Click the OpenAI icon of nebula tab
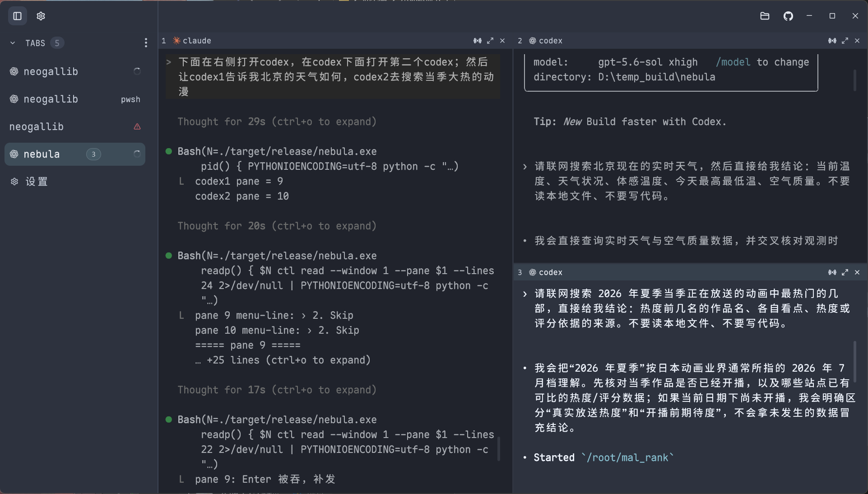Screen dimensions: 868x494 (x=14, y=154)
